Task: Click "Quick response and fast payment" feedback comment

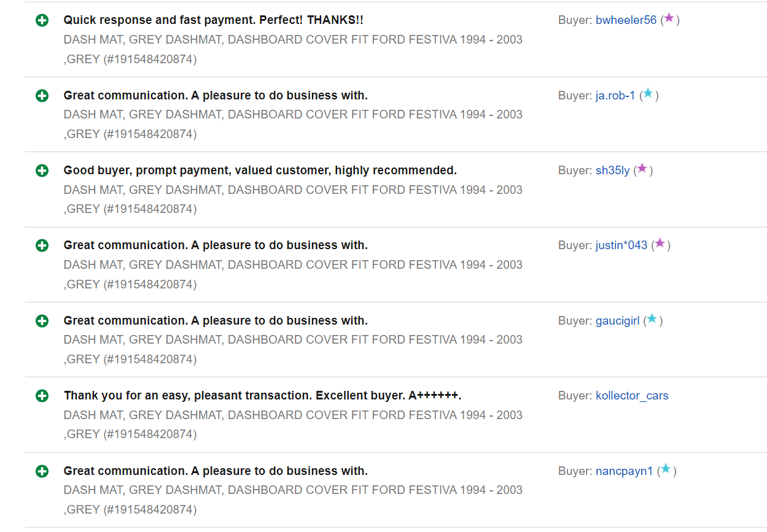Action: (213, 20)
